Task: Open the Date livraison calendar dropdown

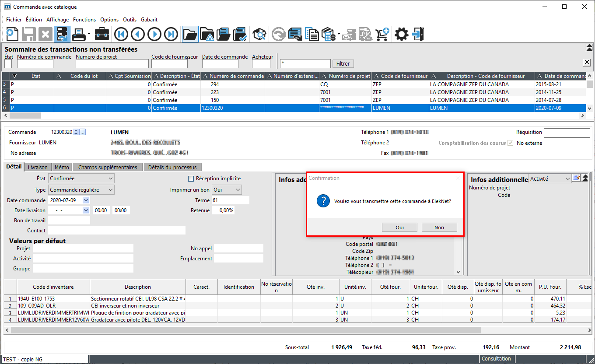Action: pyautogui.click(x=86, y=210)
